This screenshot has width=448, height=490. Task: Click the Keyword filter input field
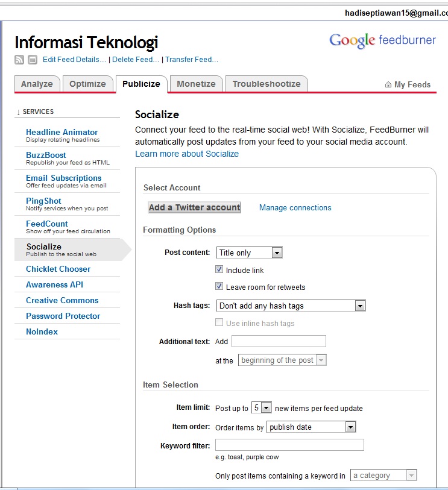[x=289, y=445]
